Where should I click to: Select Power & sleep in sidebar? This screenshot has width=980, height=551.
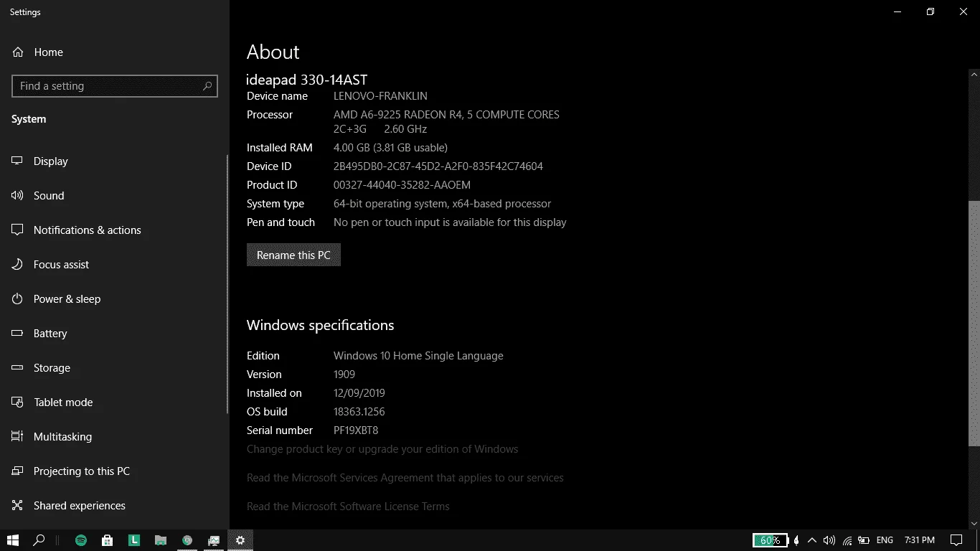tap(115, 299)
